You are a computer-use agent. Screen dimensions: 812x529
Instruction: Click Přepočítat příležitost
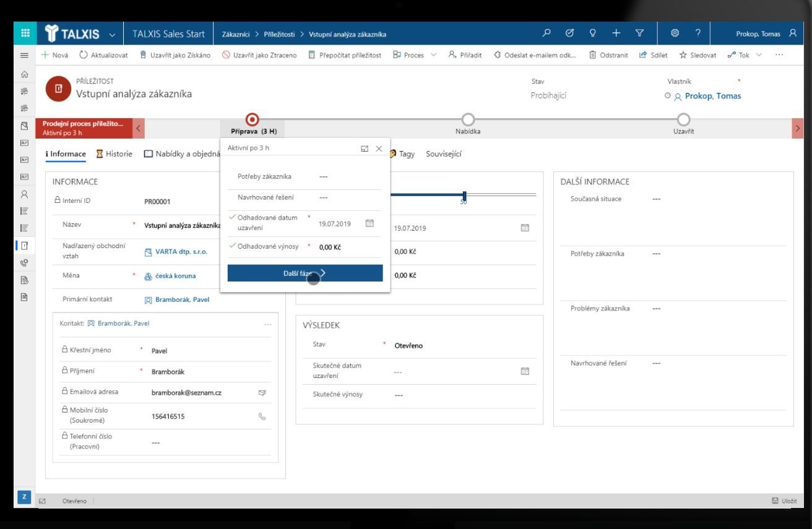(345, 55)
